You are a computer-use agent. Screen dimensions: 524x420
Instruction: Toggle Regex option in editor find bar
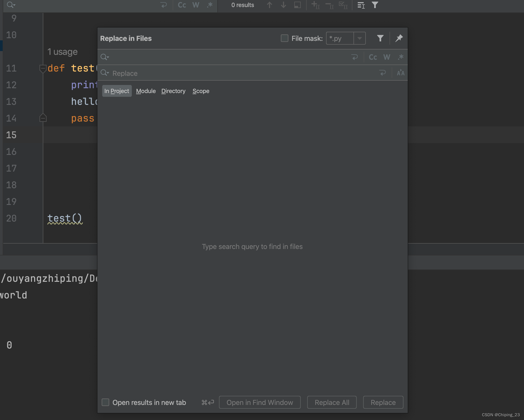(x=210, y=5)
